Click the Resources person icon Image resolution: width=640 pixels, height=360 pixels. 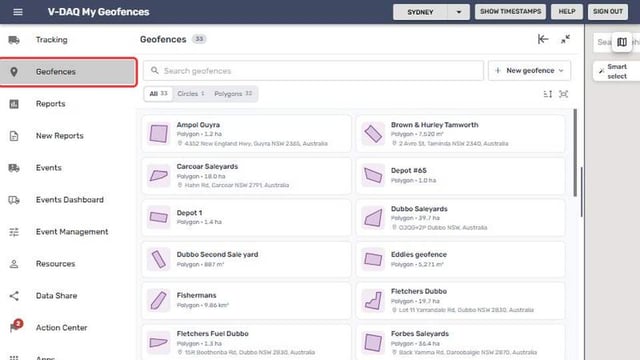tap(14, 264)
